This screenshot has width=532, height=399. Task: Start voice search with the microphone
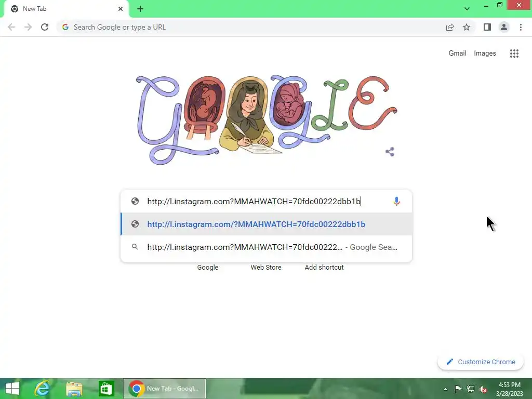point(396,201)
